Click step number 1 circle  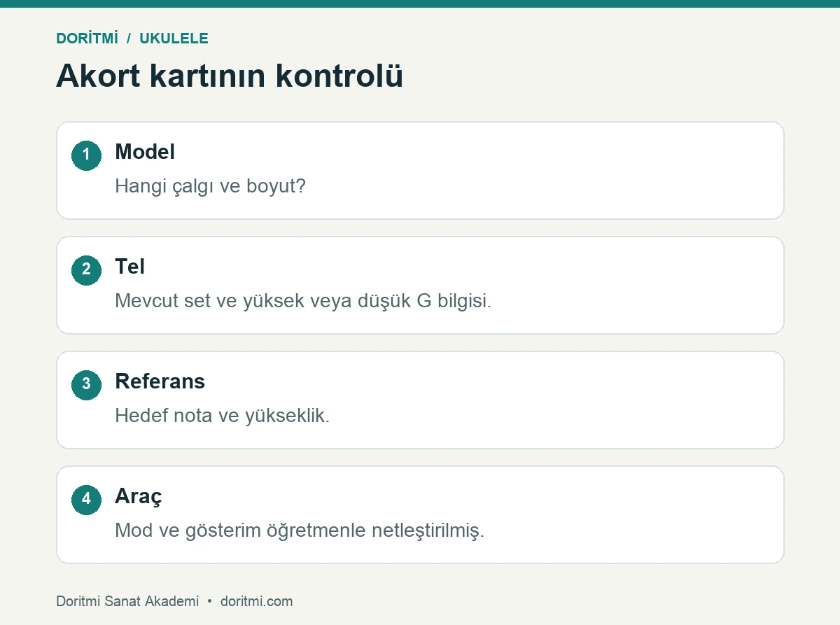pyautogui.click(x=86, y=155)
